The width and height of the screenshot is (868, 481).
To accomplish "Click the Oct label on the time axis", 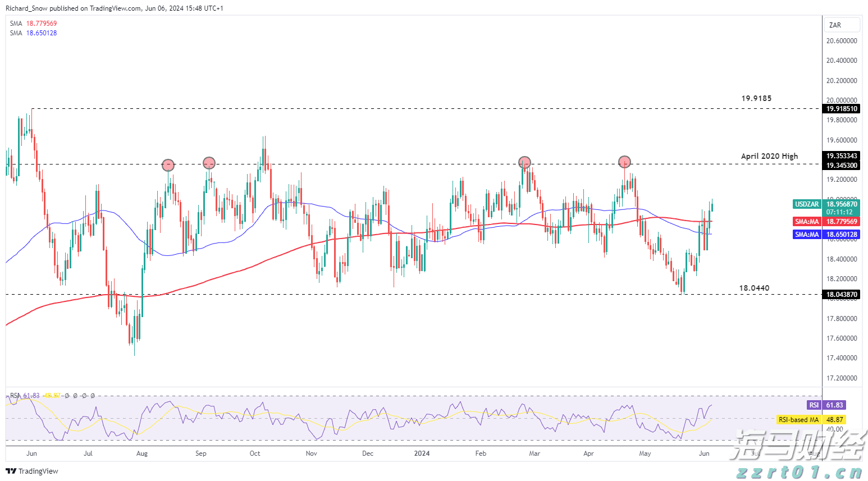I will coord(255,453).
